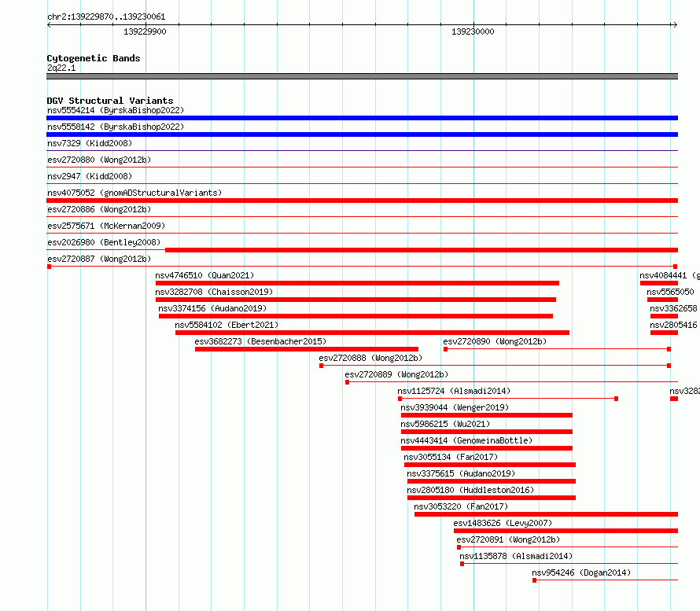Open nsv3055134 (Fan2017) variant label
Viewport: 700px width, 611px height.
[x=451, y=457]
